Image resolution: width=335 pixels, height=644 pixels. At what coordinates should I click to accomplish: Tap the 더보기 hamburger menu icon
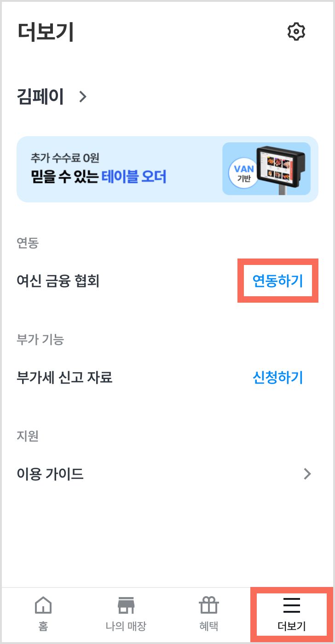292,605
